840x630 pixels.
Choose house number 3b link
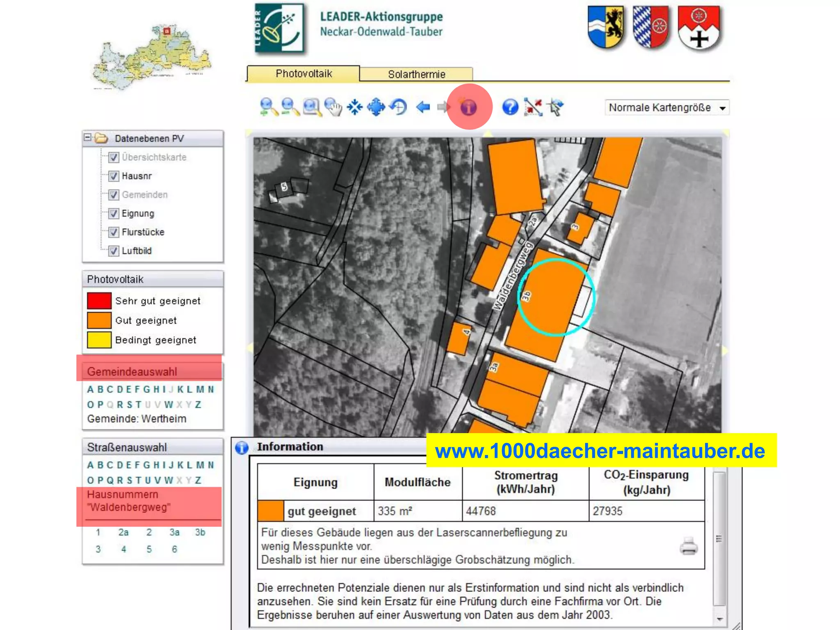[200, 532]
